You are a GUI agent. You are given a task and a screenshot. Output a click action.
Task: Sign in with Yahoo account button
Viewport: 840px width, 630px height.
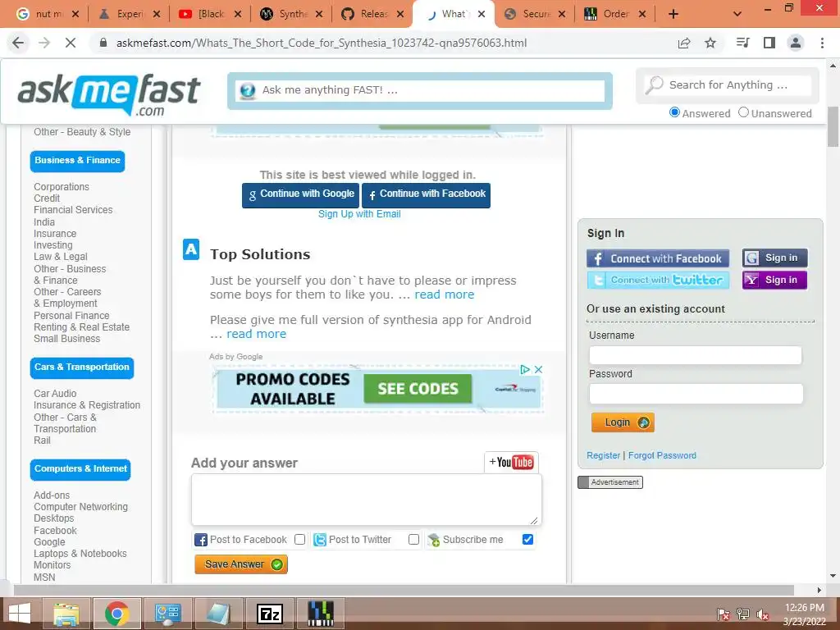pyautogui.click(x=774, y=280)
